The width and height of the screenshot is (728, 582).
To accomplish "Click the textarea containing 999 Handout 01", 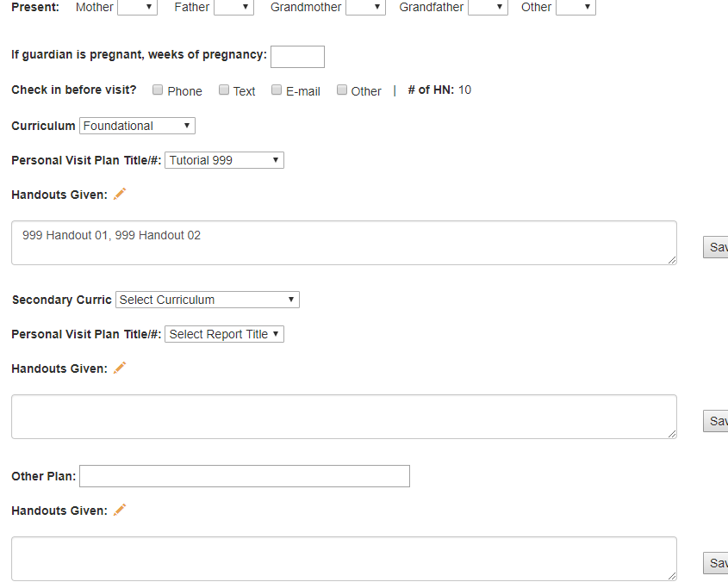I will click(344, 243).
